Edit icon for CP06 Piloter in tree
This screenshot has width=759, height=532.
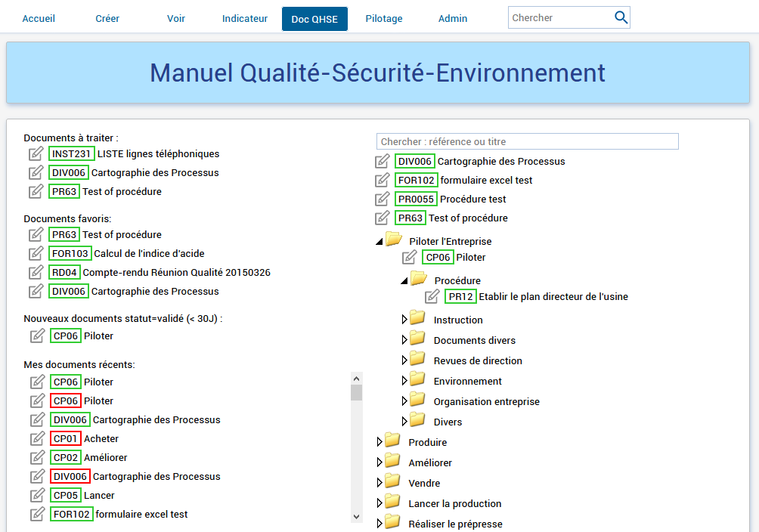click(410, 257)
